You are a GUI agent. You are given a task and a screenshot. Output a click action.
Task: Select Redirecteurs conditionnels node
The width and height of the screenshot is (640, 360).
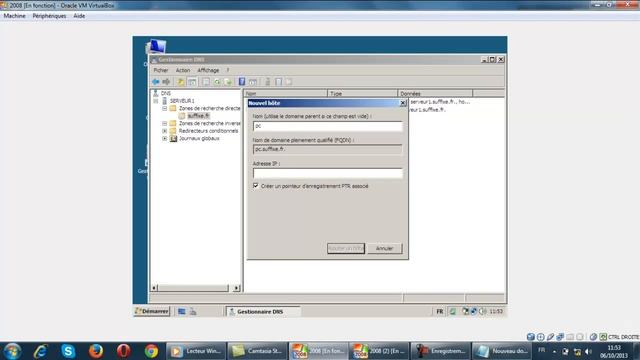click(x=208, y=131)
